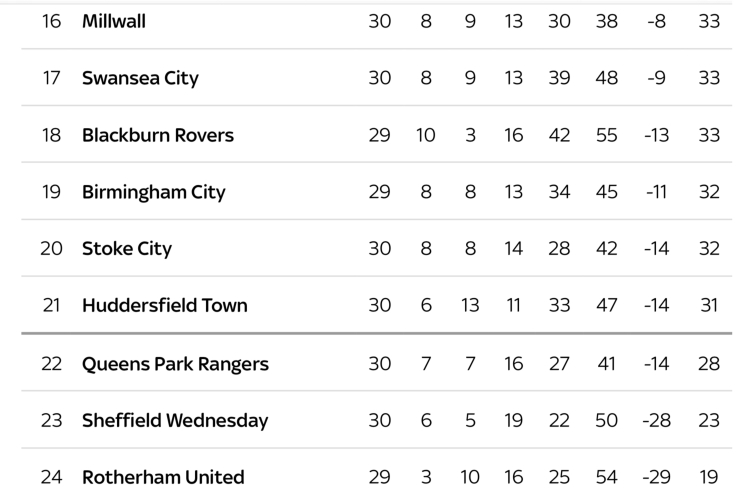Screen dimensions: 750x500
Task: Click the Swansea City team name
Action: [x=140, y=78]
